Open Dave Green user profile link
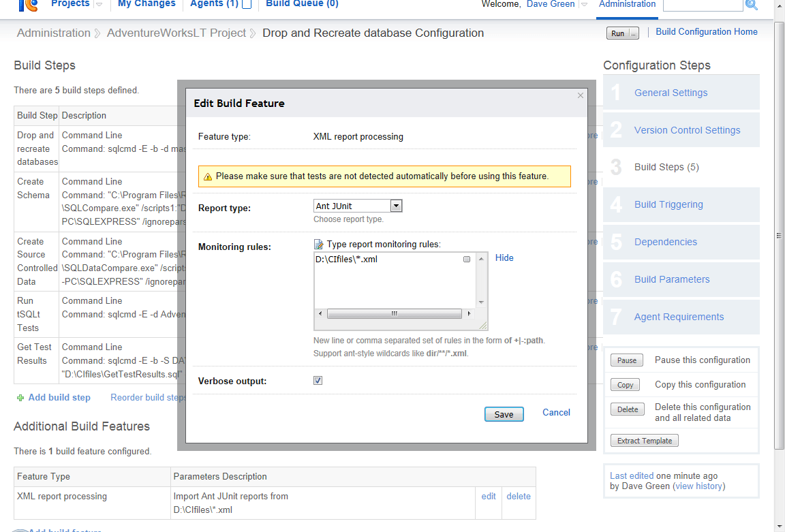 tap(551, 4)
